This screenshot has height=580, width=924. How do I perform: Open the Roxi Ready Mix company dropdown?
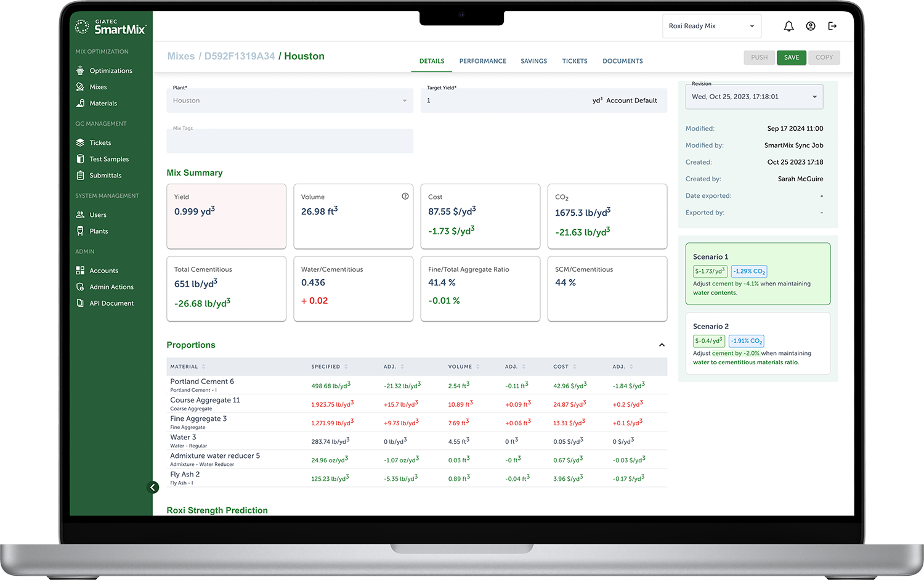pos(711,26)
